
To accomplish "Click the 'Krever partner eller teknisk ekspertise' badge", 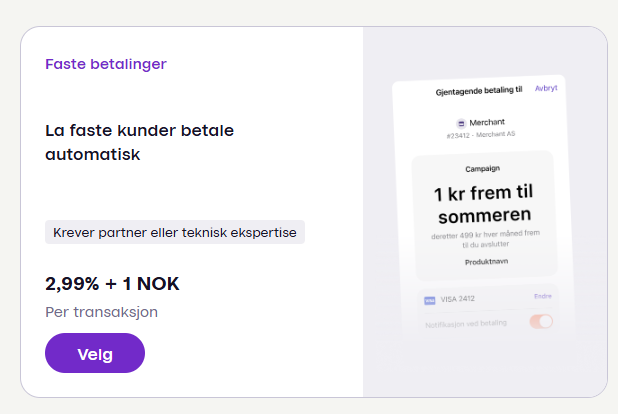I will point(175,232).
